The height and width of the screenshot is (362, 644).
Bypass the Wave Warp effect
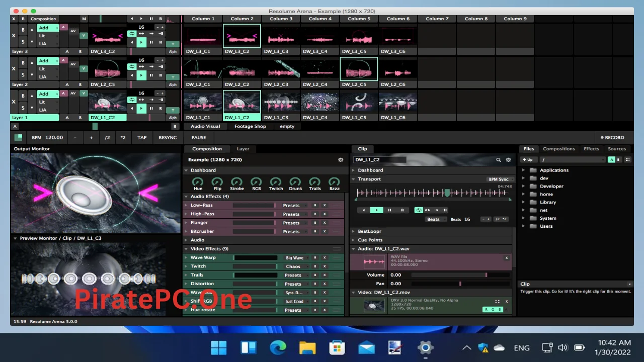pyautogui.click(x=315, y=258)
